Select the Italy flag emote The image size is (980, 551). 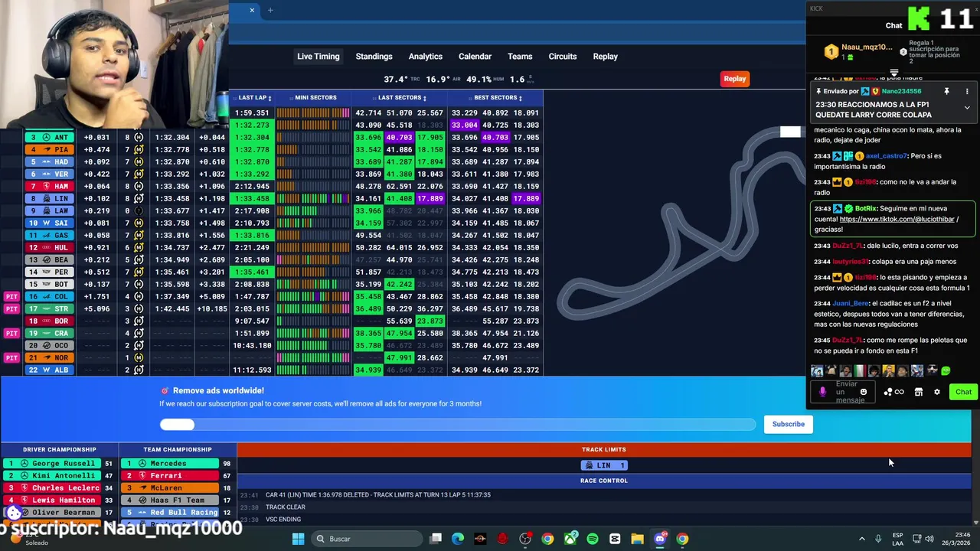(859, 371)
